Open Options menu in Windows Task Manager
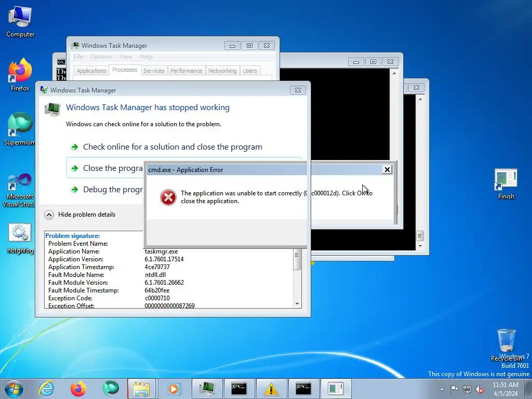The height and width of the screenshot is (399, 532). tap(101, 57)
